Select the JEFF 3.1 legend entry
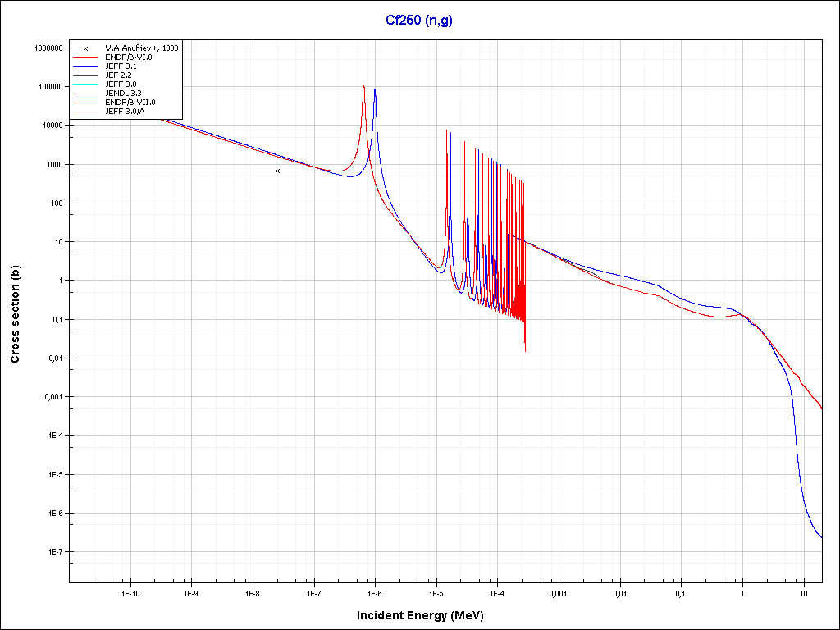This screenshot has width=840, height=630. coord(121,66)
